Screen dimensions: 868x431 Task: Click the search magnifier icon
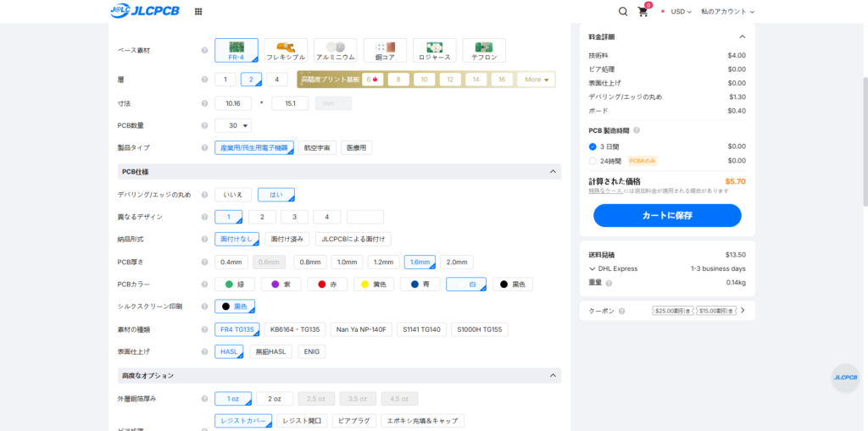pos(623,12)
